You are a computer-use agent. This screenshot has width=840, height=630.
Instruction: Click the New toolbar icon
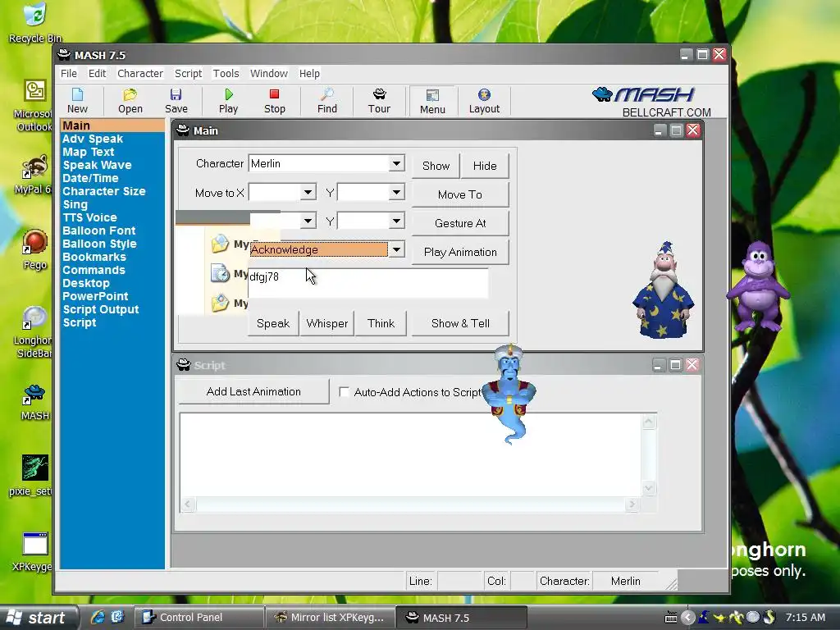(x=77, y=101)
